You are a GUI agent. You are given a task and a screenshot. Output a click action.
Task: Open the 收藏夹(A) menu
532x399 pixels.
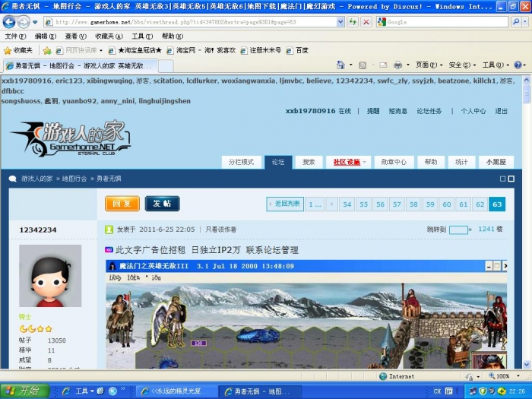109,36
